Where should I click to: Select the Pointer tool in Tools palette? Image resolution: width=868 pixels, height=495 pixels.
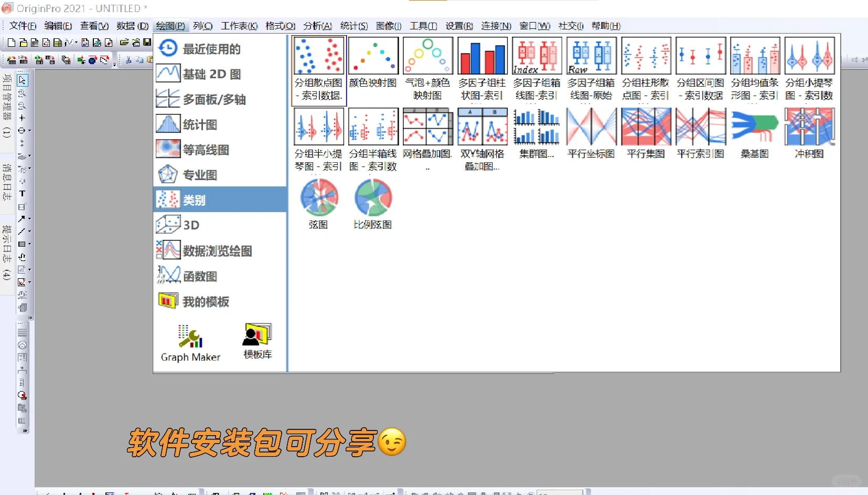click(22, 80)
